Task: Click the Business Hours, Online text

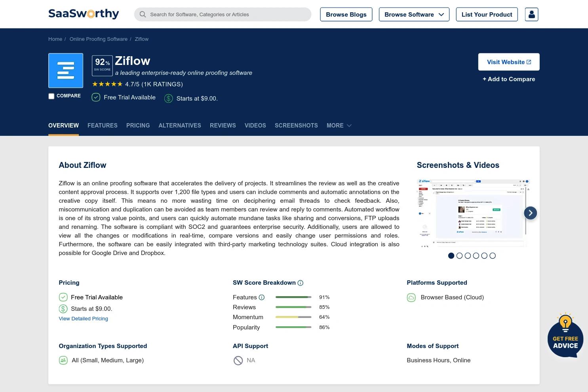Action: coord(439,360)
